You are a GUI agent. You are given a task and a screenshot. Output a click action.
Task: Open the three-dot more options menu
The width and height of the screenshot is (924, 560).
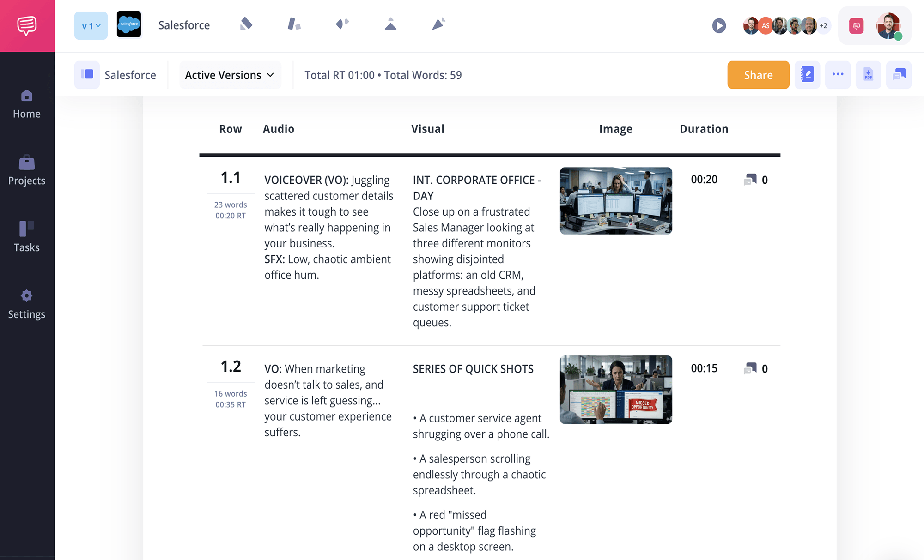pos(838,75)
